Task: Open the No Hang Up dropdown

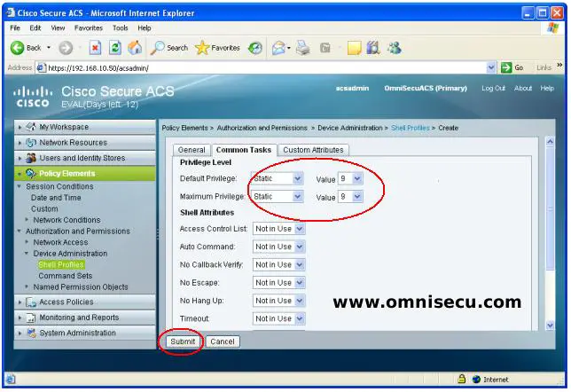Action: (x=278, y=301)
